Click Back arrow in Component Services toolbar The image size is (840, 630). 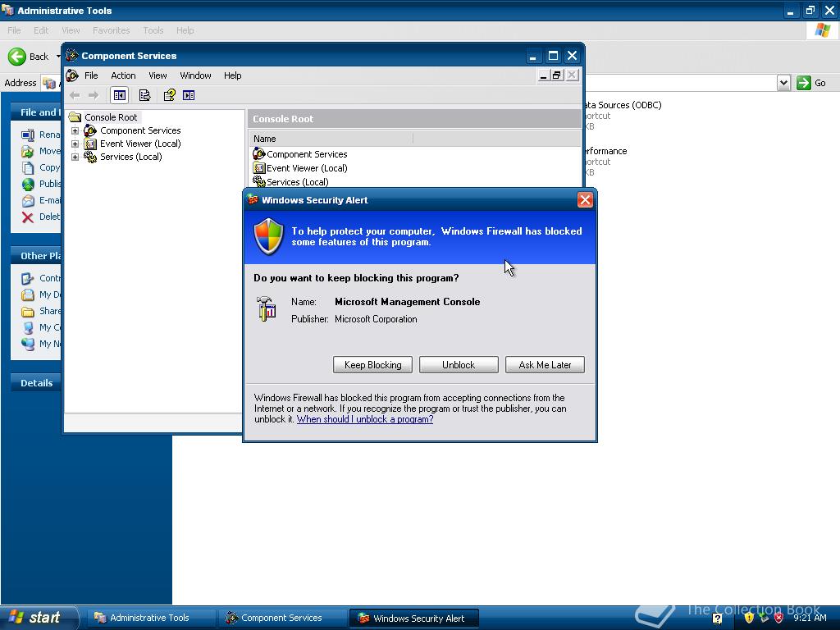point(75,95)
